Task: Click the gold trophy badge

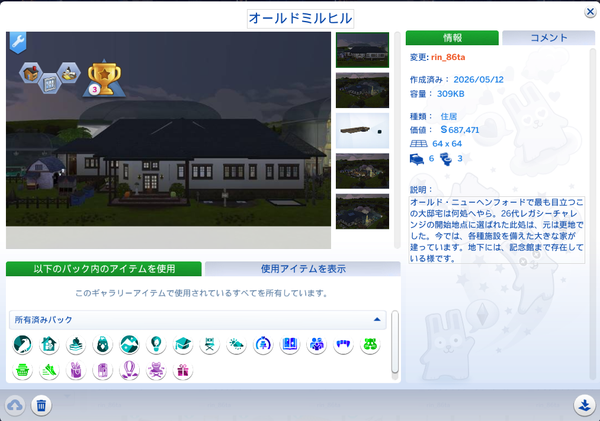Action: (104, 78)
